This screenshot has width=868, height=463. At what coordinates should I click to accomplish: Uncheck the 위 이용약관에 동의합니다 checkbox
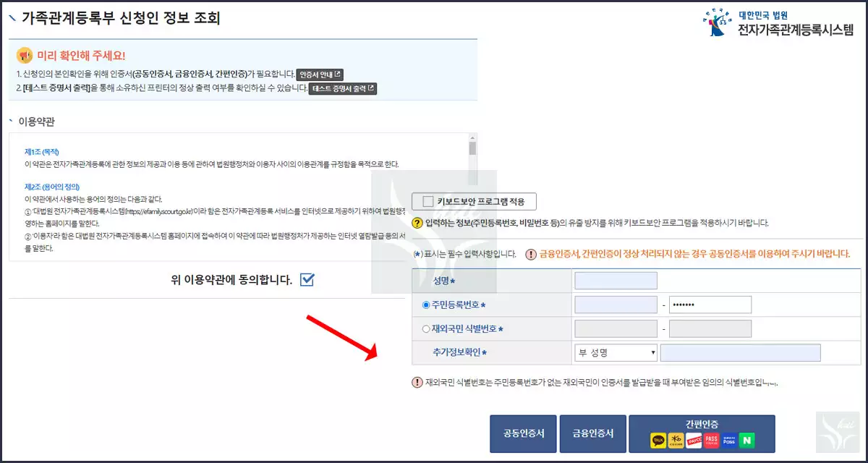coord(307,280)
